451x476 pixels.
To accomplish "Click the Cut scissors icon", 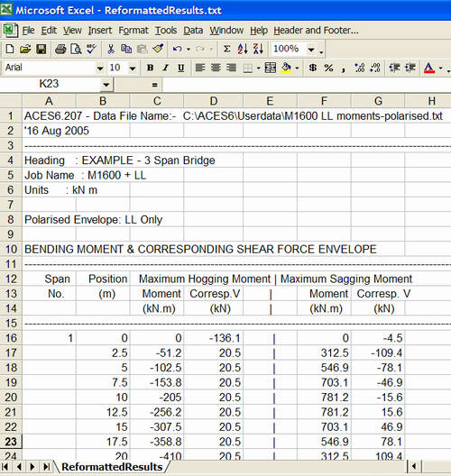I will click(x=111, y=49).
